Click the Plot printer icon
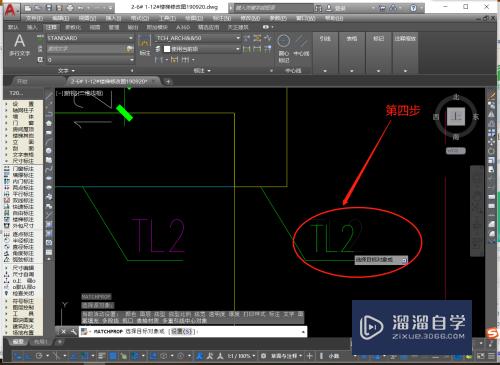500x365 pixels. (70, 7)
